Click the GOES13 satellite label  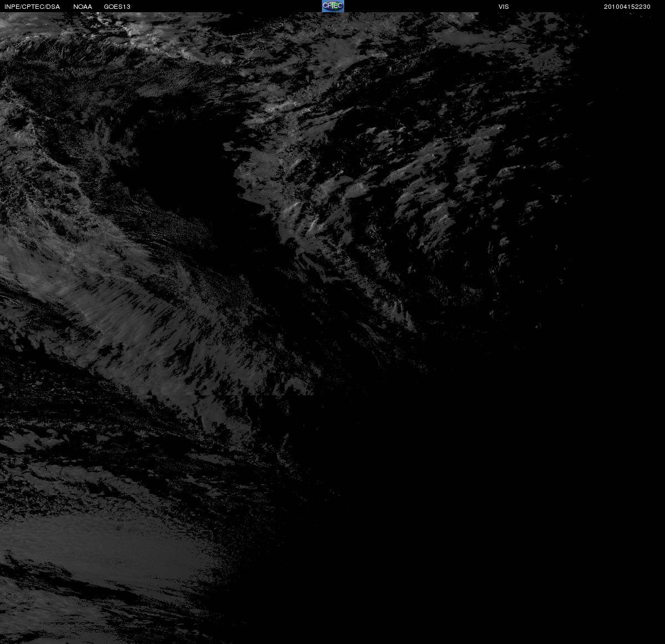coord(117,7)
